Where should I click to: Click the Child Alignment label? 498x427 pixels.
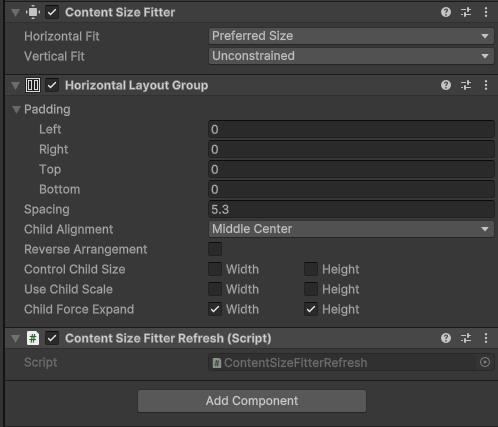point(69,229)
